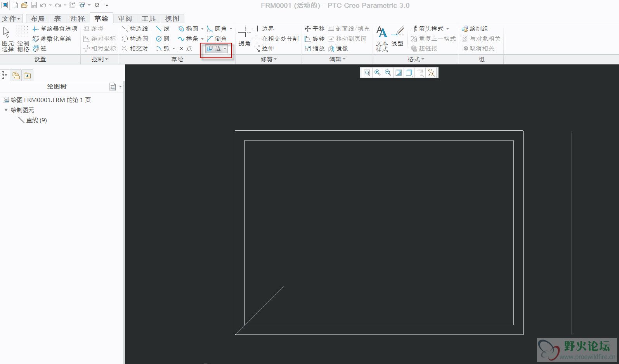This screenshot has width=619, height=364.
Task: Switch to the 布局 tab
Action: pos(38,19)
